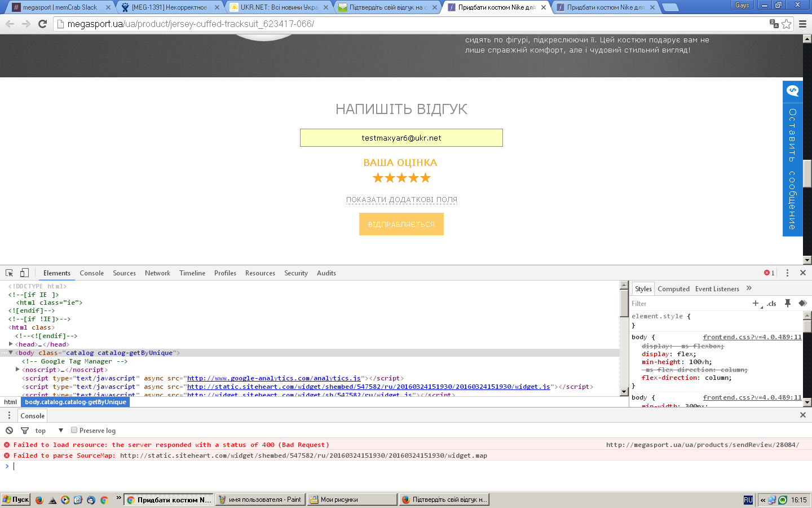Open the DevTools three-dot menu
The image size is (812, 508).
pos(787,273)
